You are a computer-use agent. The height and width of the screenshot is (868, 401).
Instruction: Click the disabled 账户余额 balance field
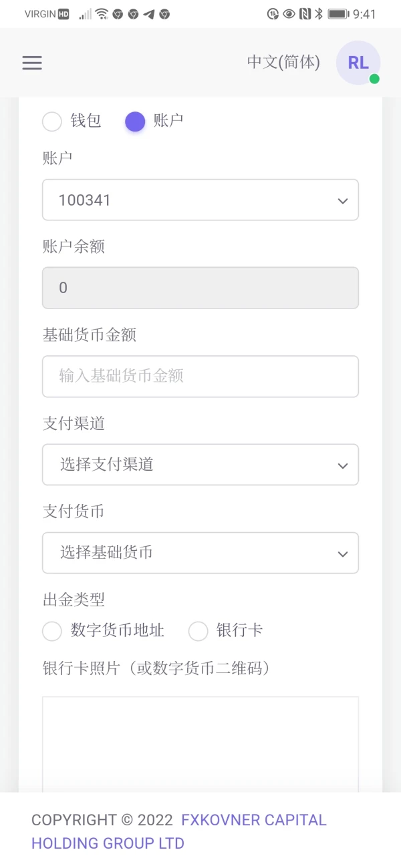pyautogui.click(x=200, y=288)
